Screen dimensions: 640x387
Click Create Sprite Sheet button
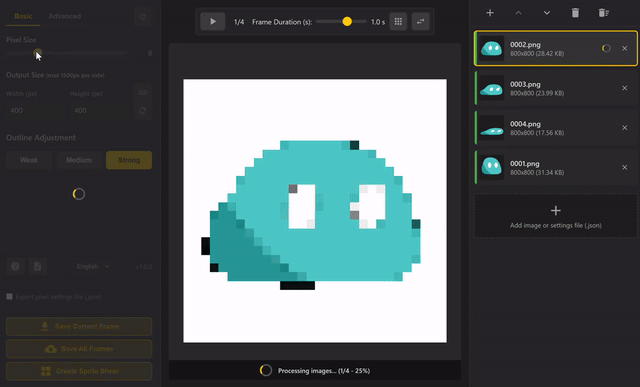79,371
